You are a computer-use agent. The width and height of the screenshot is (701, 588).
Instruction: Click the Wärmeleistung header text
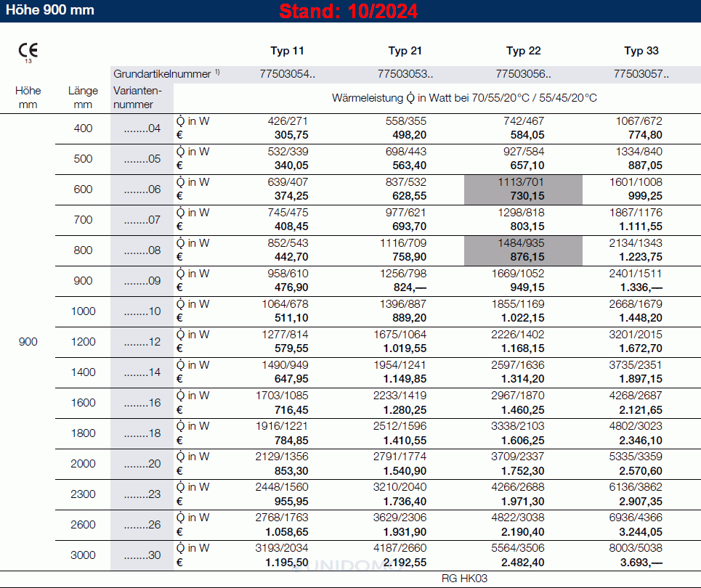[x=464, y=97]
